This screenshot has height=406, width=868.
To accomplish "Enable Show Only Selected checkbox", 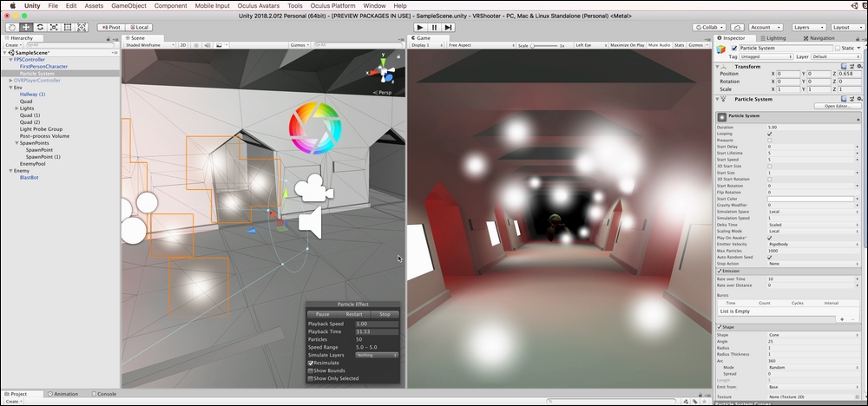I will [311, 378].
